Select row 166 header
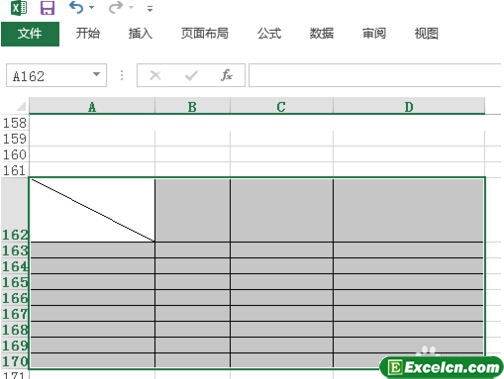This screenshot has width=504, height=379. point(15,297)
